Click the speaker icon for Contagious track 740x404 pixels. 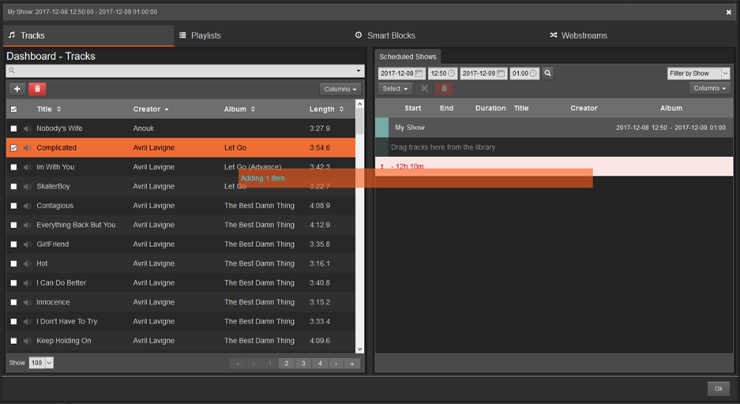coord(27,206)
